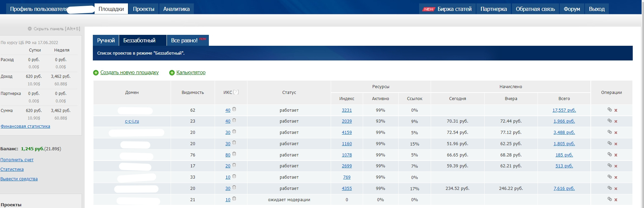Click the ИКС column help question mark
This screenshot has height=208, width=644.
236,92
